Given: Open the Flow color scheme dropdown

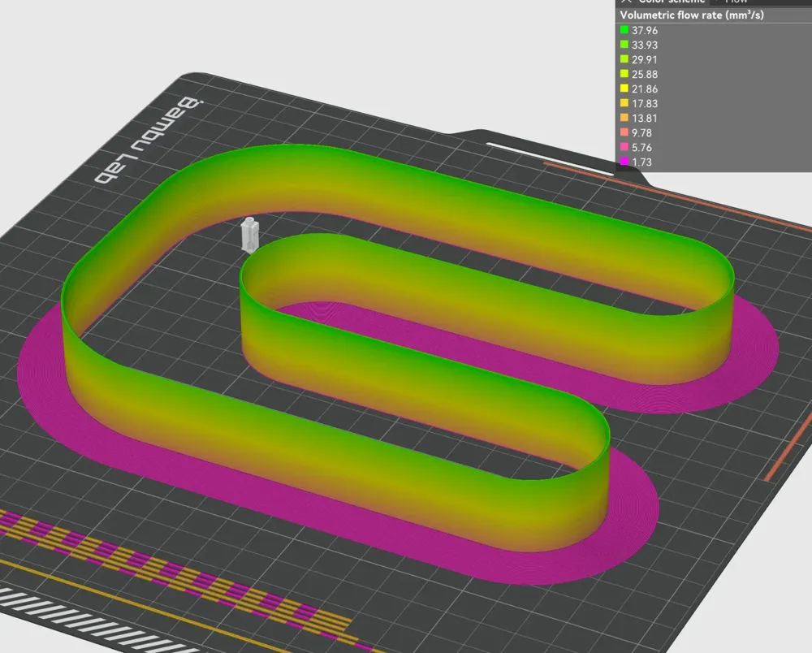Looking at the screenshot, I should (x=731, y=2).
